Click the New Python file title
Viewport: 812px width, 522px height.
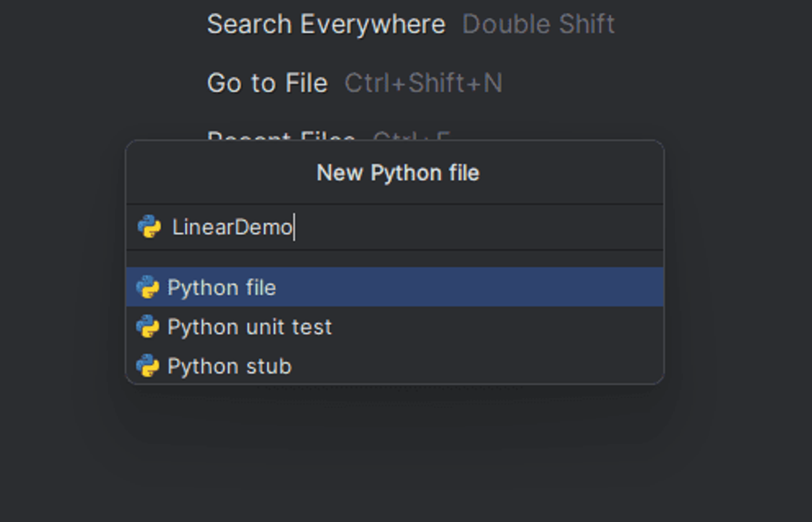pos(398,173)
